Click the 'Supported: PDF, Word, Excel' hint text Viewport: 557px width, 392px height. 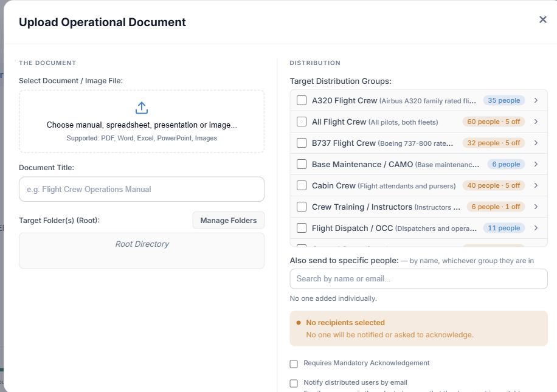click(x=142, y=138)
